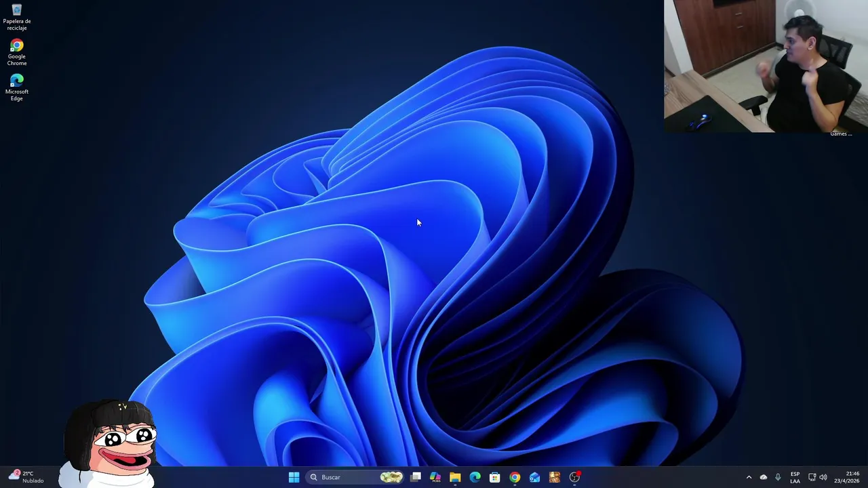868x488 pixels.
Task: Select the Papelera de reciclaje desktop icon
Action: tap(17, 18)
